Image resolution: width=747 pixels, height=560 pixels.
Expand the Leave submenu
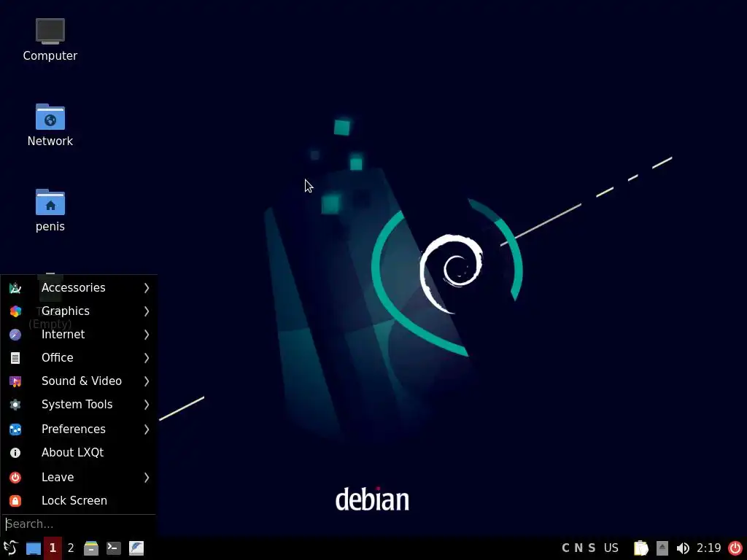79,477
